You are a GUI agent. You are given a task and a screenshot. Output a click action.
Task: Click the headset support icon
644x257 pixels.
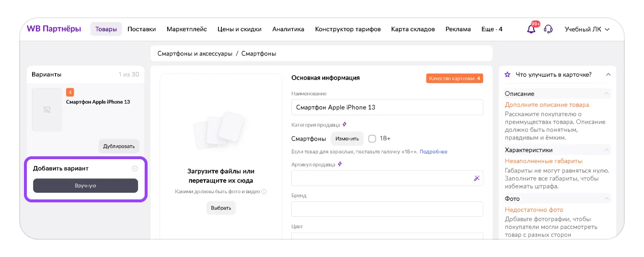point(548,29)
